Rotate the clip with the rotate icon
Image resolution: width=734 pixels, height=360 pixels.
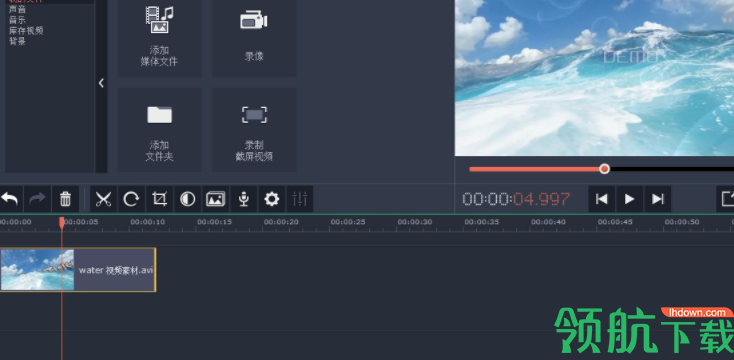pos(131,199)
